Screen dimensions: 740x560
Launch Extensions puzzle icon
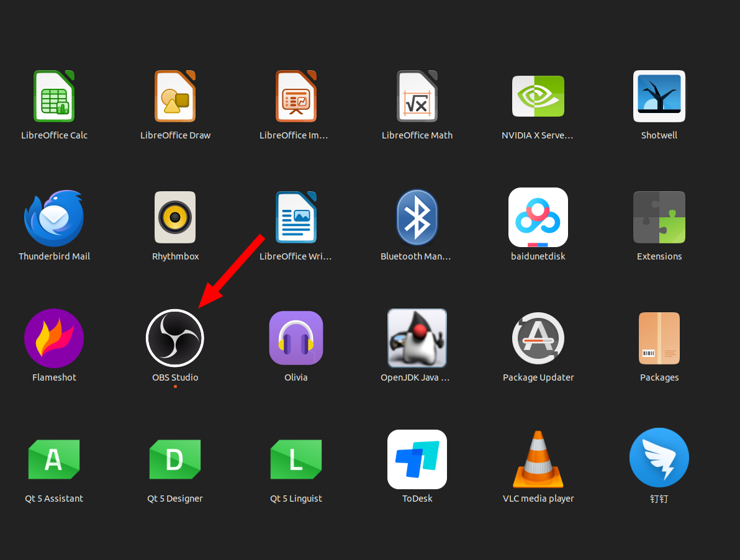tap(659, 217)
